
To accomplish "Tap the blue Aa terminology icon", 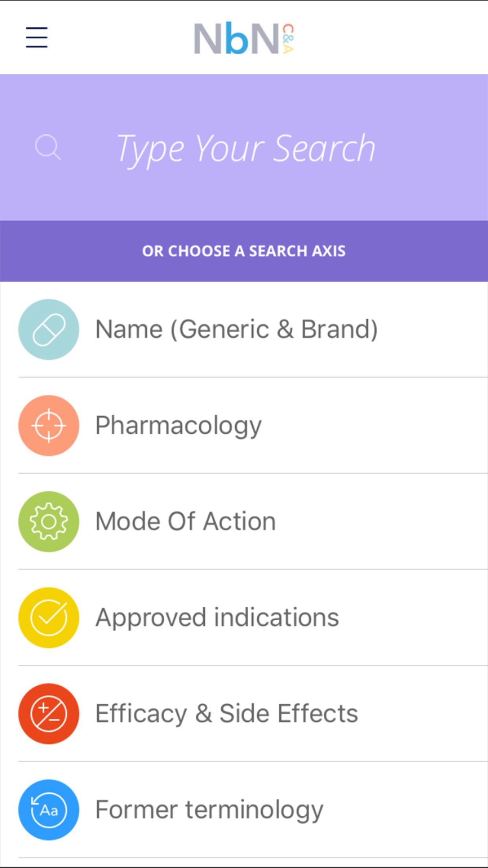I will 49,810.
